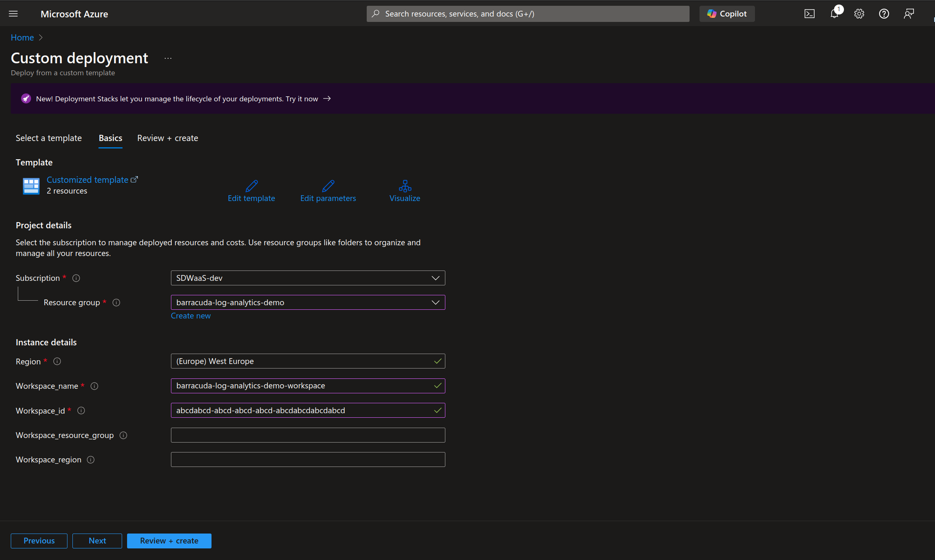Show Region info tooltip icon

coord(57,361)
